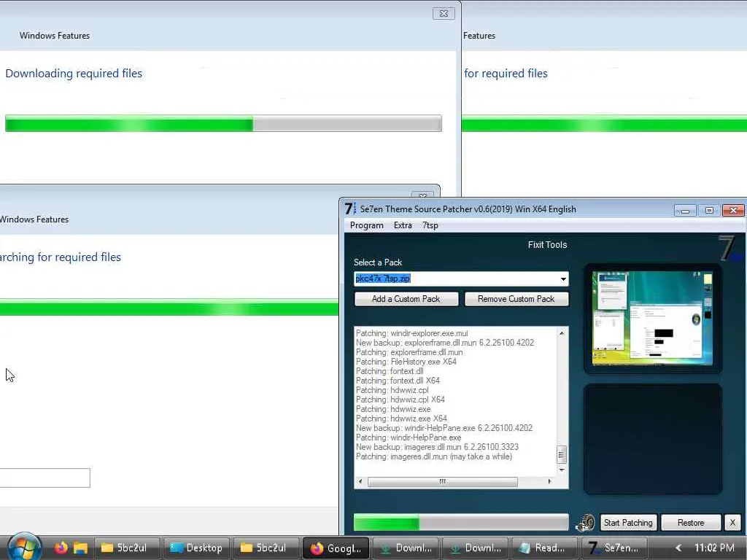Switch to the Read... taskbar button
This screenshot has height=560, width=747.
[x=544, y=548]
